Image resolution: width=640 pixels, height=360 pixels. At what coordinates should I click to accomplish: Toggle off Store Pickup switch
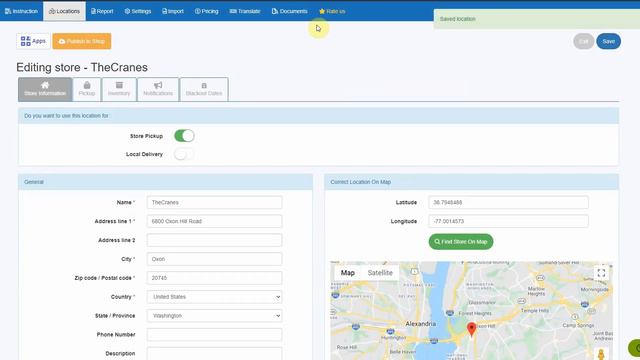(x=184, y=136)
